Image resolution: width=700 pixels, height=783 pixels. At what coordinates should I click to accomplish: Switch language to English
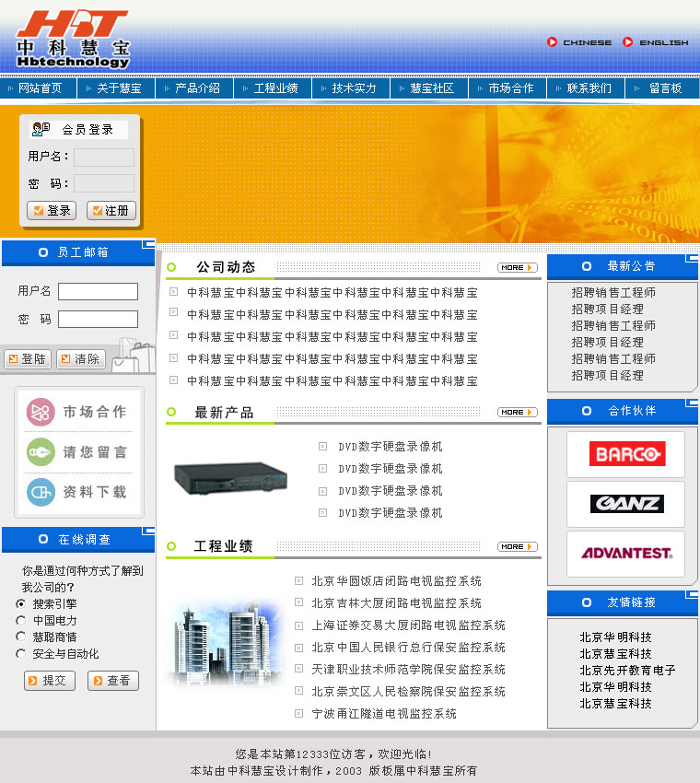pos(655,42)
